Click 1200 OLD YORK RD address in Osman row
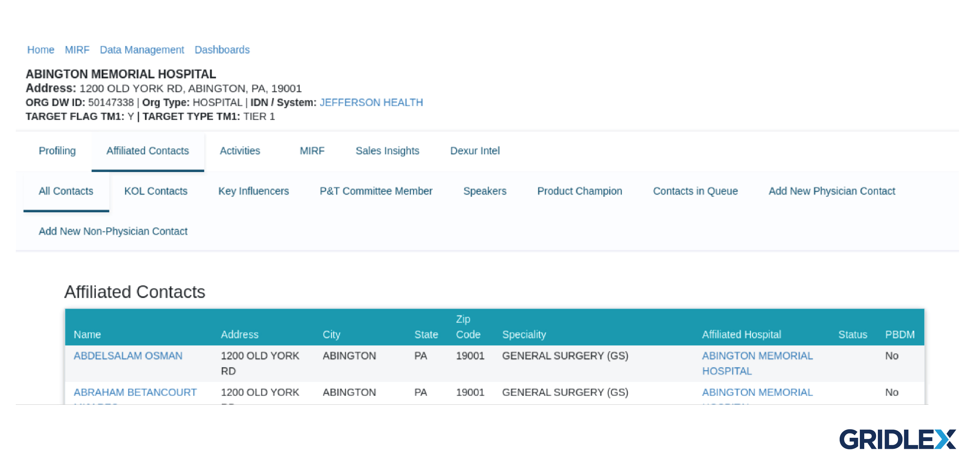Screen dimensions: 980x469 point(260,364)
